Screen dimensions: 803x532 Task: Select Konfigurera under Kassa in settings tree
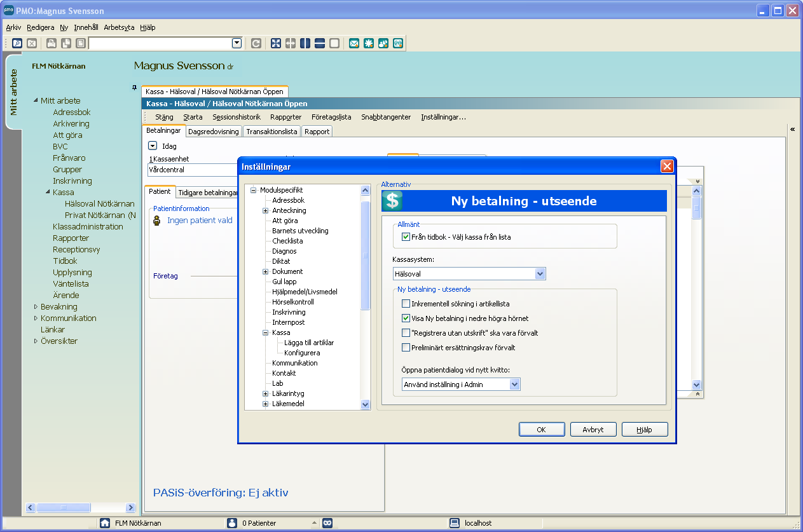tap(302, 353)
